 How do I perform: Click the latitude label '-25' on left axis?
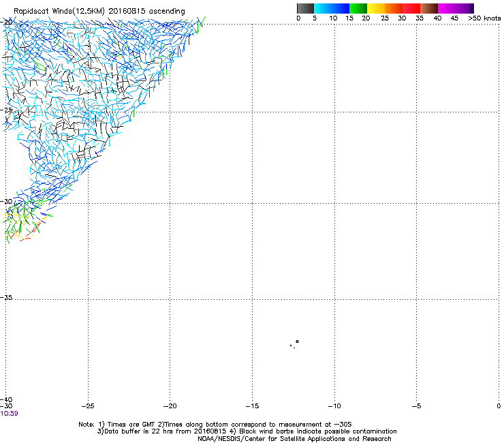(x=7, y=110)
